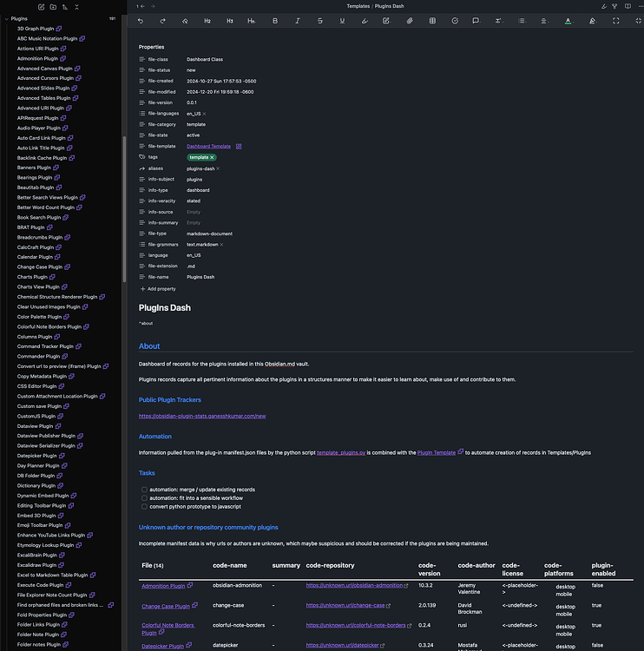The height and width of the screenshot is (651, 644).
Task: Open Calendar Plugin note in sidebar
Action: 35,257
